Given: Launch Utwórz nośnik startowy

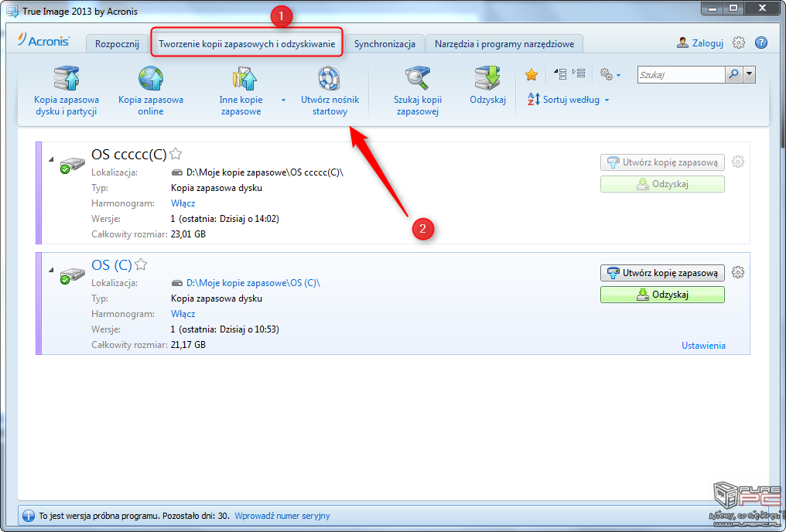Looking at the screenshot, I should 330,90.
